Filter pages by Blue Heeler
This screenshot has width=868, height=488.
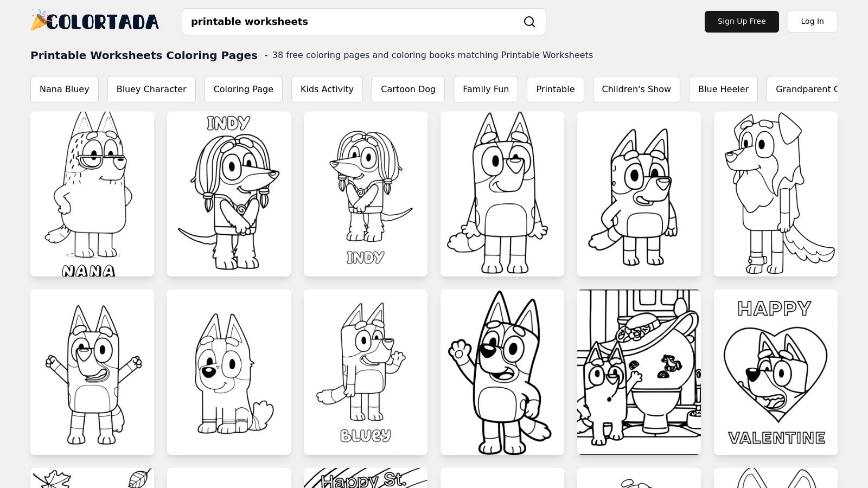[x=723, y=89]
